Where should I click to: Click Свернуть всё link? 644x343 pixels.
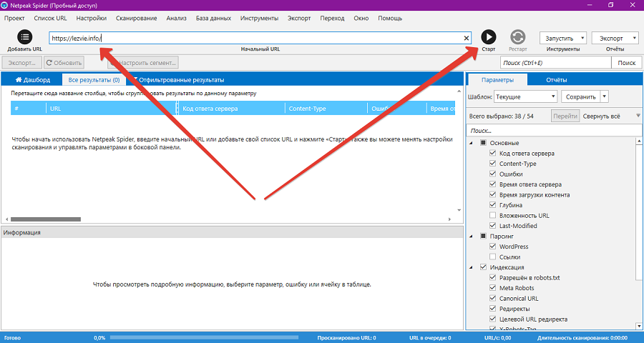601,116
